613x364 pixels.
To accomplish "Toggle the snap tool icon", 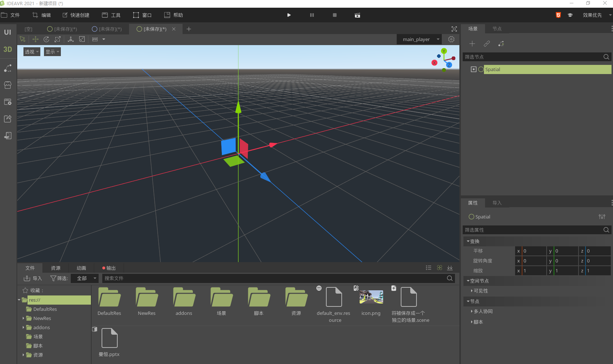I will point(82,39).
